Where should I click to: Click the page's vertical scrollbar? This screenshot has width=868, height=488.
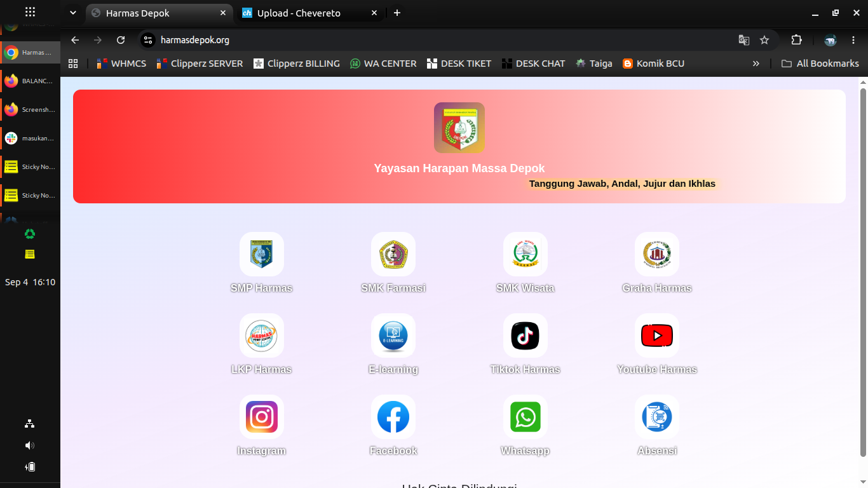click(863, 272)
